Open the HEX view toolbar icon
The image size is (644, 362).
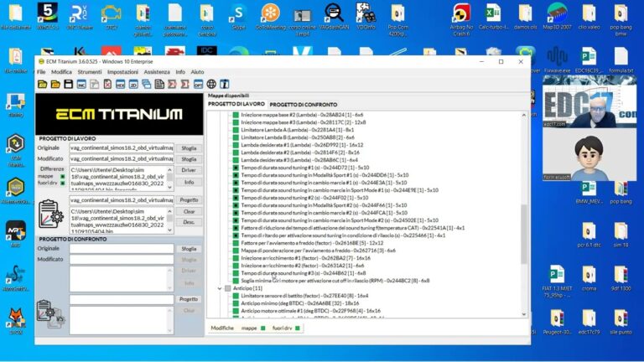(x=121, y=84)
